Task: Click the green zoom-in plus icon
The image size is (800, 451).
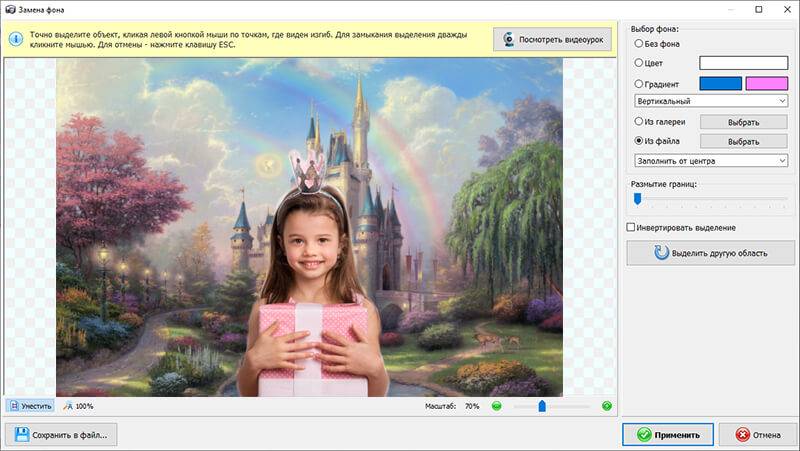Action: [x=606, y=406]
